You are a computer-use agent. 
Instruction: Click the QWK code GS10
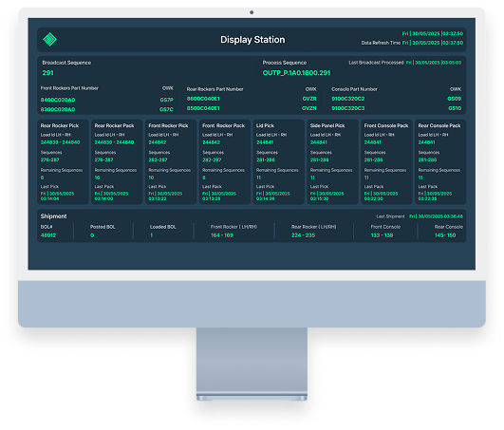point(455,108)
